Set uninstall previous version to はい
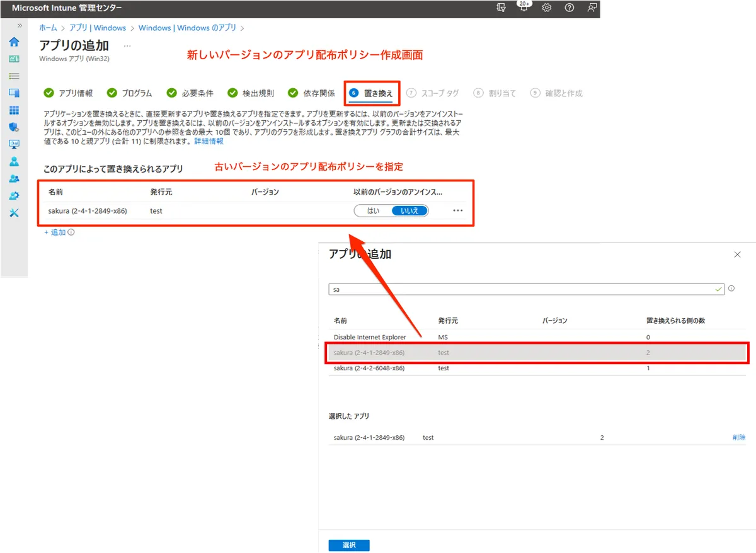756x553 pixels. [373, 211]
